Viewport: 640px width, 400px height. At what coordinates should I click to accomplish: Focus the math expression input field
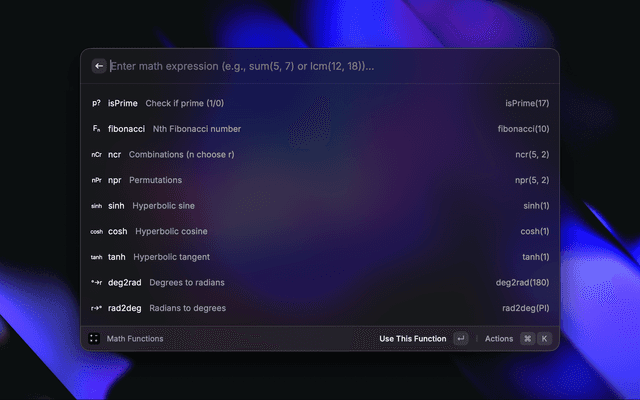[x=320, y=66]
